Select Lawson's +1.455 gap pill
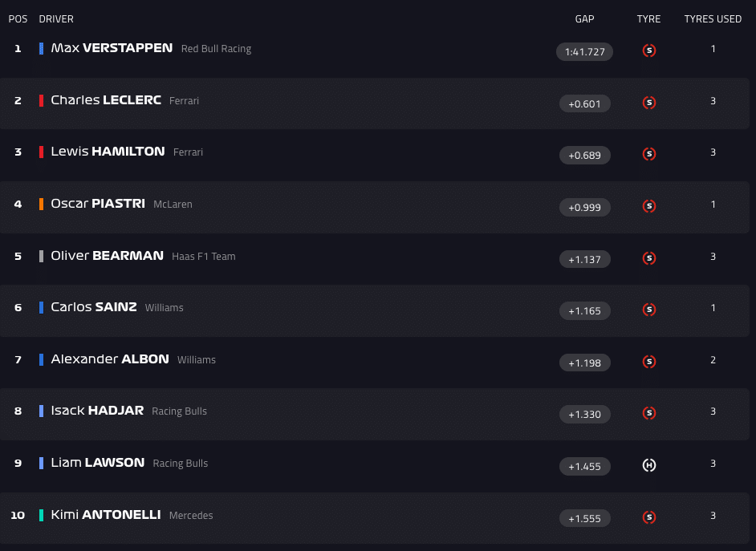Viewport: 756px width, 551px height. point(584,465)
